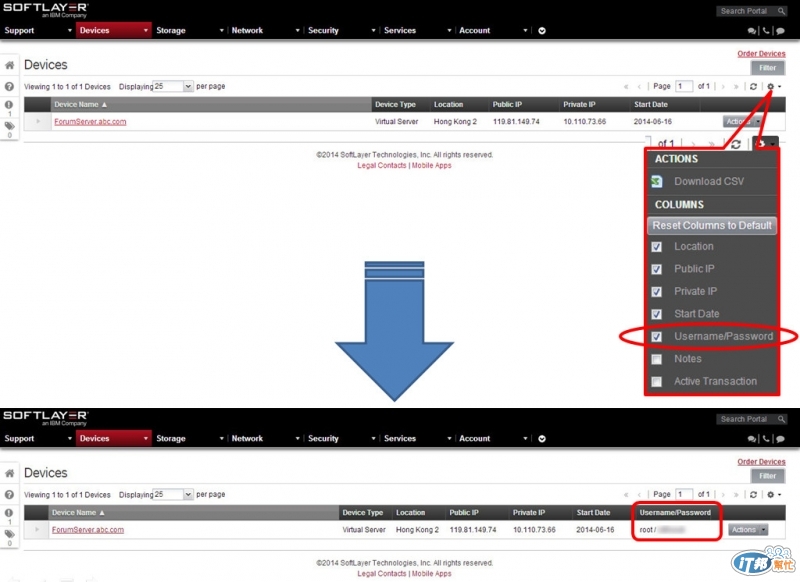Image resolution: width=800 pixels, height=582 pixels.
Task: Open the gear settings icon in the lower Devices pager
Action: tap(770, 494)
